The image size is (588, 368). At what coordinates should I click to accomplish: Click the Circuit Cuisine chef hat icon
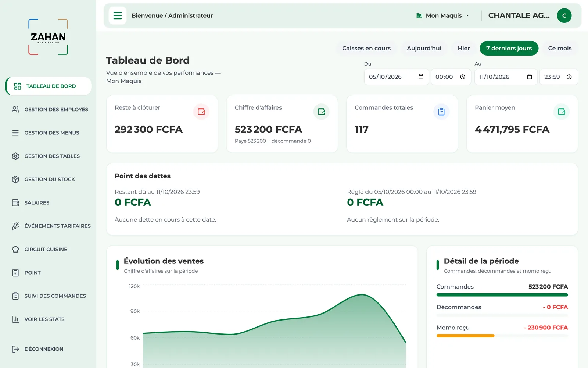pyautogui.click(x=15, y=249)
